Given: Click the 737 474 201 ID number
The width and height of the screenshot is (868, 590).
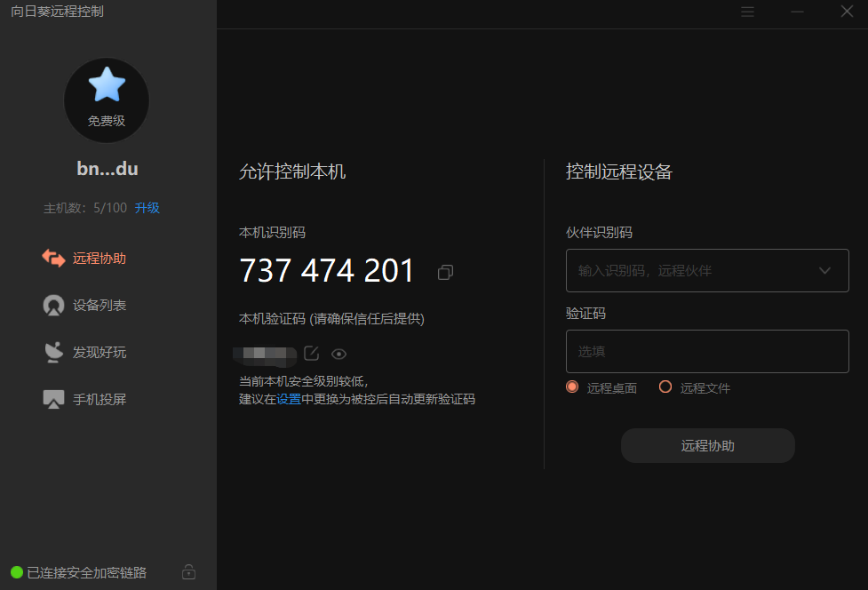Looking at the screenshot, I should coord(327,271).
